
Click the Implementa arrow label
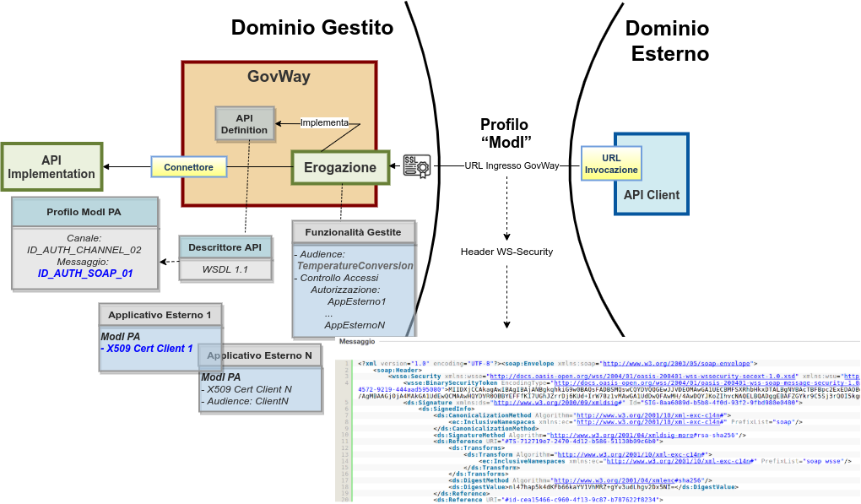tap(324, 122)
